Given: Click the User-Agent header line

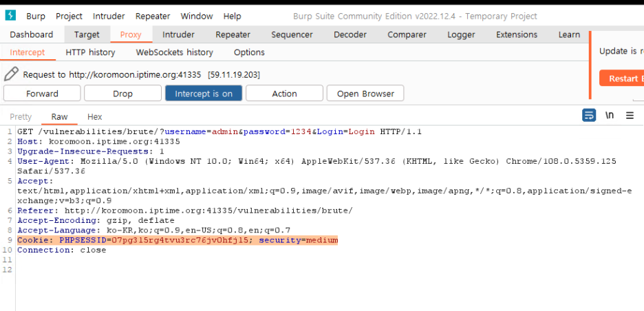Looking at the screenshot, I should pos(316,166).
